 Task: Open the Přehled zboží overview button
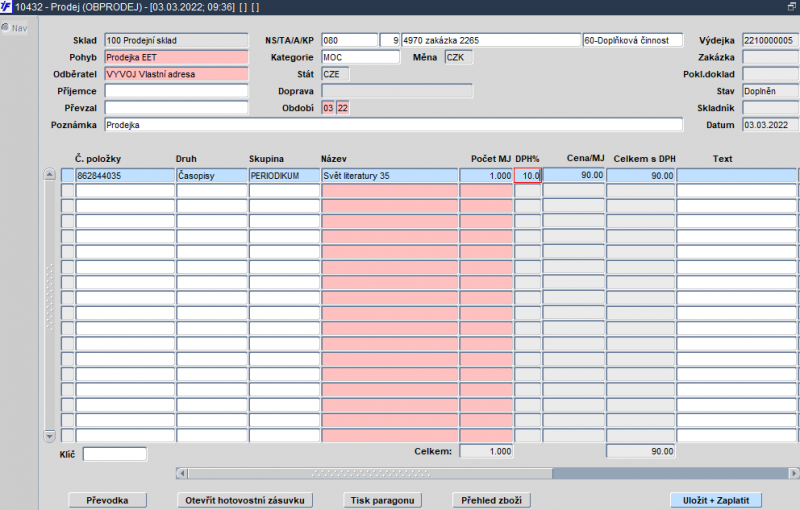[x=491, y=500]
